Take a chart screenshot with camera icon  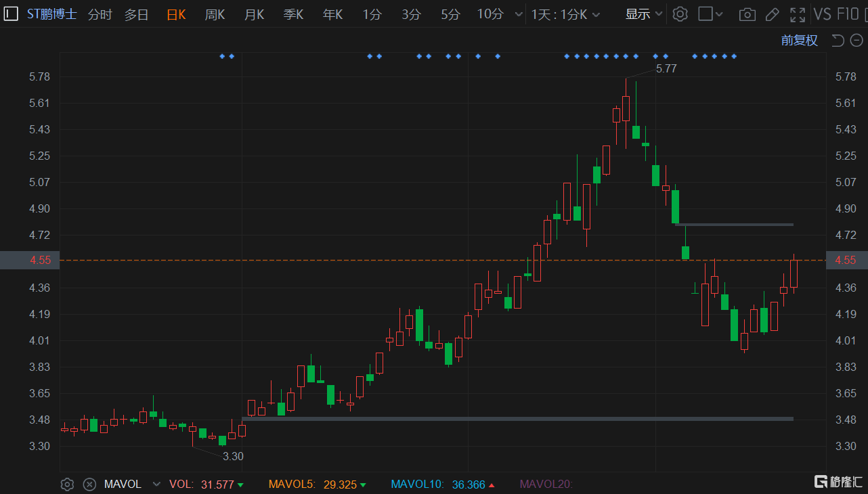747,14
